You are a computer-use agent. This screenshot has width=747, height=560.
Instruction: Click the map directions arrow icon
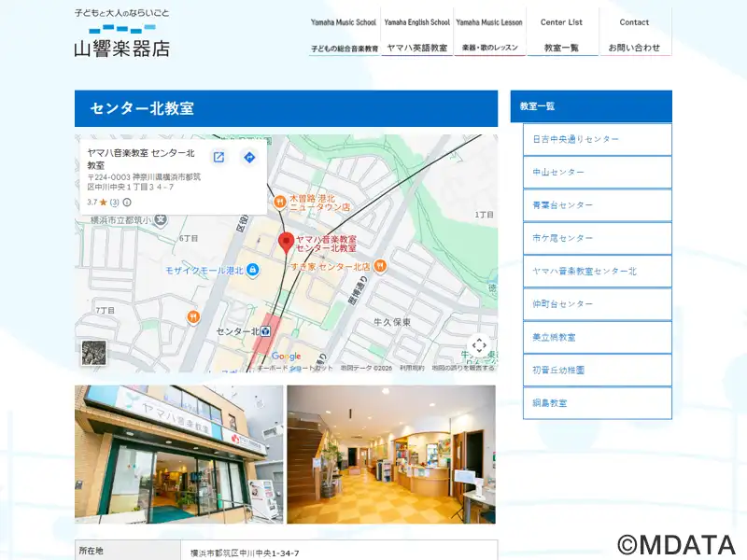(249, 158)
